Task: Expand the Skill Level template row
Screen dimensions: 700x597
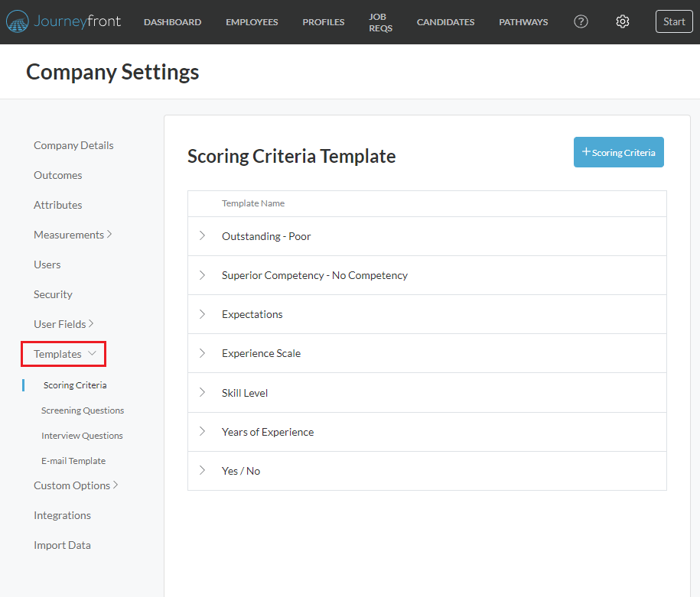Action: click(x=201, y=392)
